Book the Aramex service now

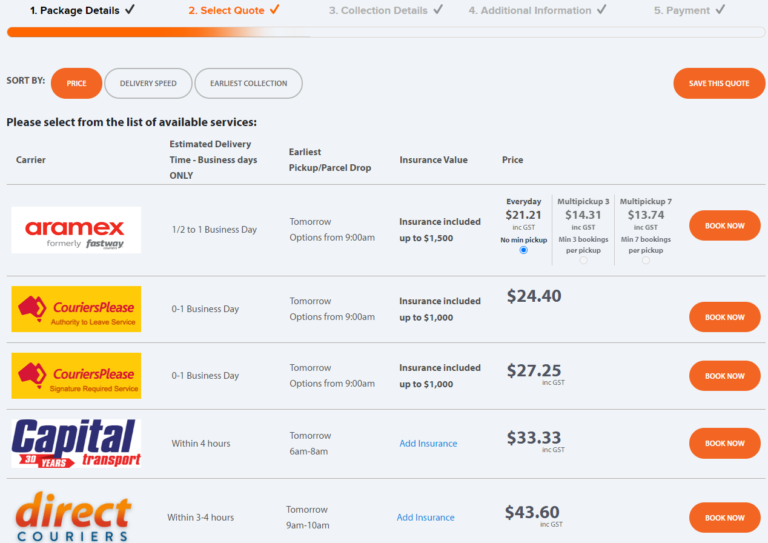point(724,226)
